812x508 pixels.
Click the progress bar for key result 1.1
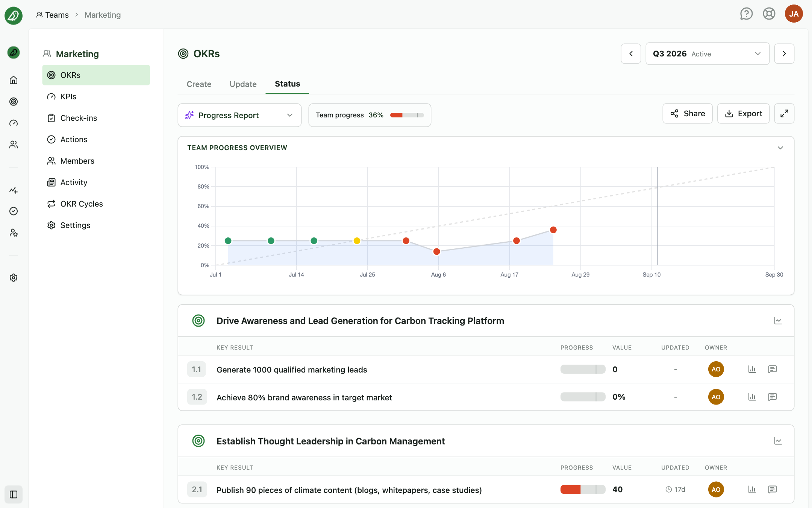tap(583, 369)
